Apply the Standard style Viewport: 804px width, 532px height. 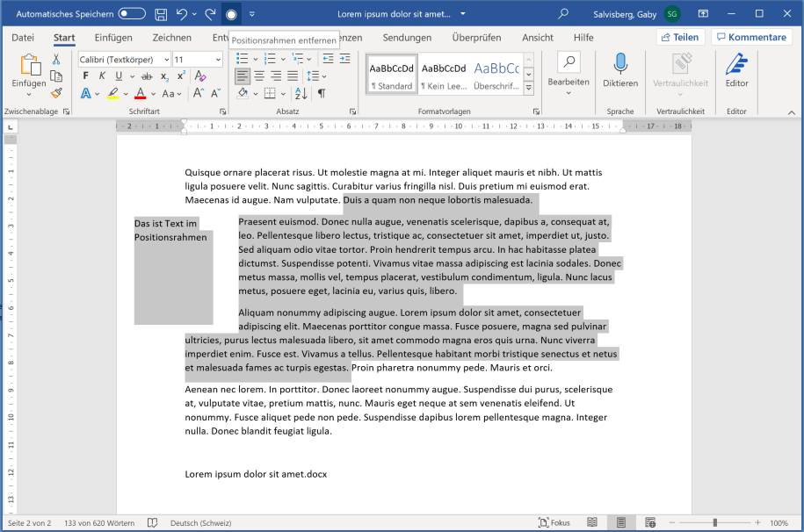(392, 75)
